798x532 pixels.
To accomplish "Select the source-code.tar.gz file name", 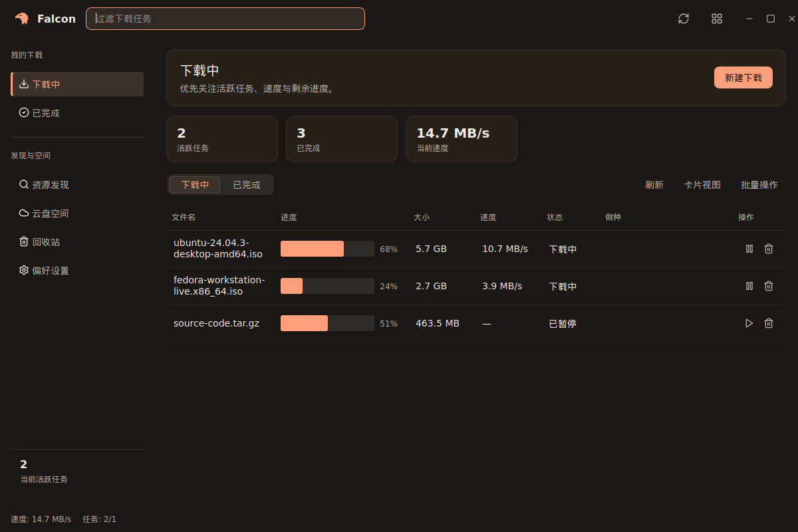I will pyautogui.click(x=217, y=323).
